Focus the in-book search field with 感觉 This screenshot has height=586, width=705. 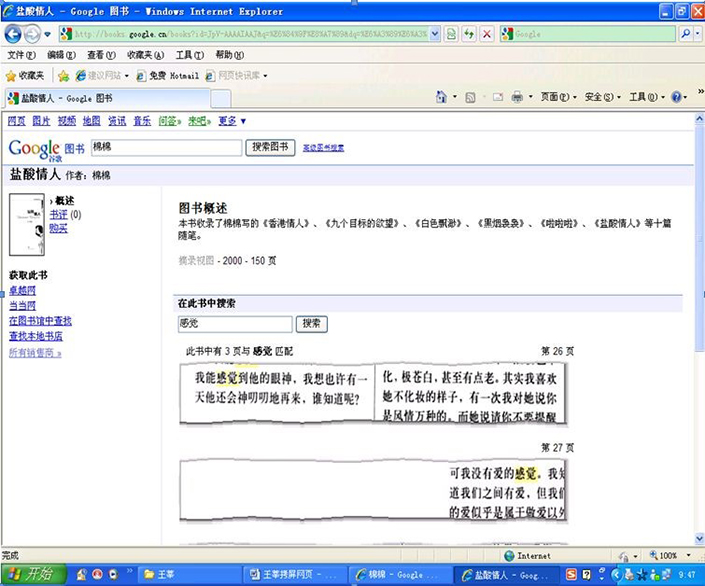pos(235,324)
